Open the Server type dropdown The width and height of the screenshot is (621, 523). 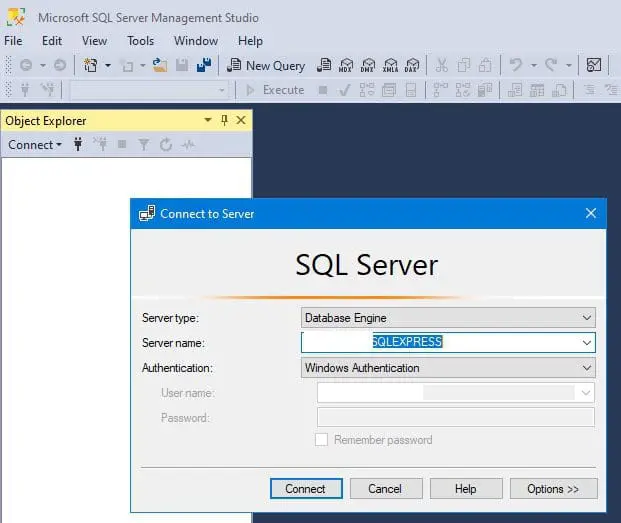[x=448, y=318]
